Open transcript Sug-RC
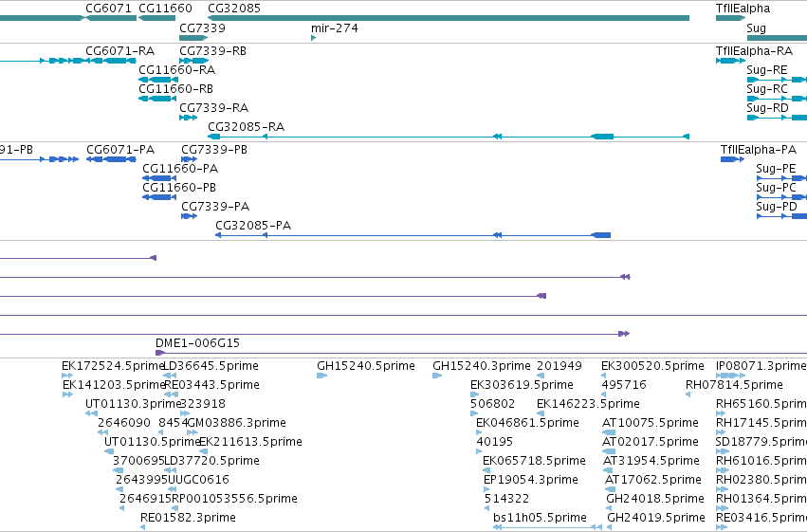 [767, 89]
